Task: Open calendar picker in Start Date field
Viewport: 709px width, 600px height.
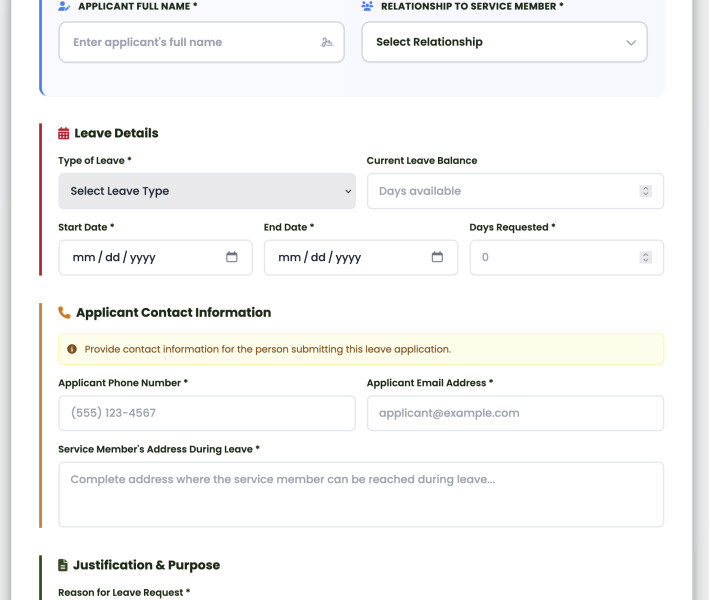Action: (x=232, y=257)
